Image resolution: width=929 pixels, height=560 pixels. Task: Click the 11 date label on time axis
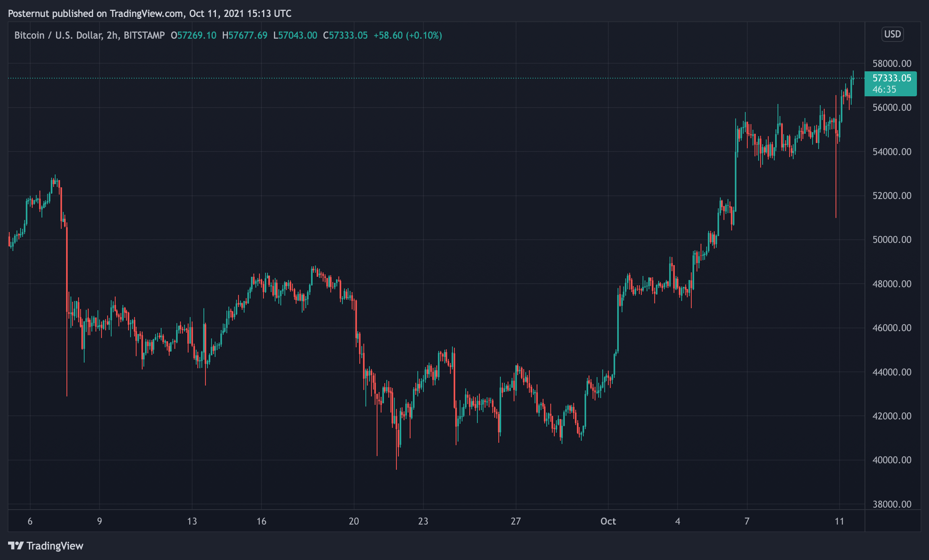coord(839,521)
